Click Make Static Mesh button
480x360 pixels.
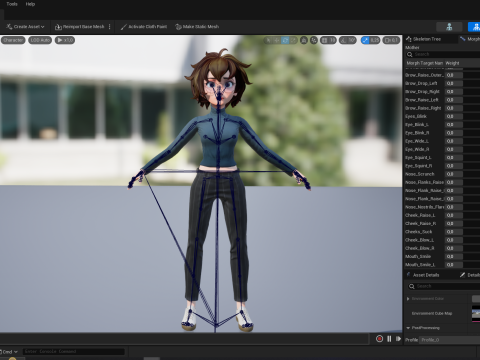pyautogui.click(x=197, y=27)
